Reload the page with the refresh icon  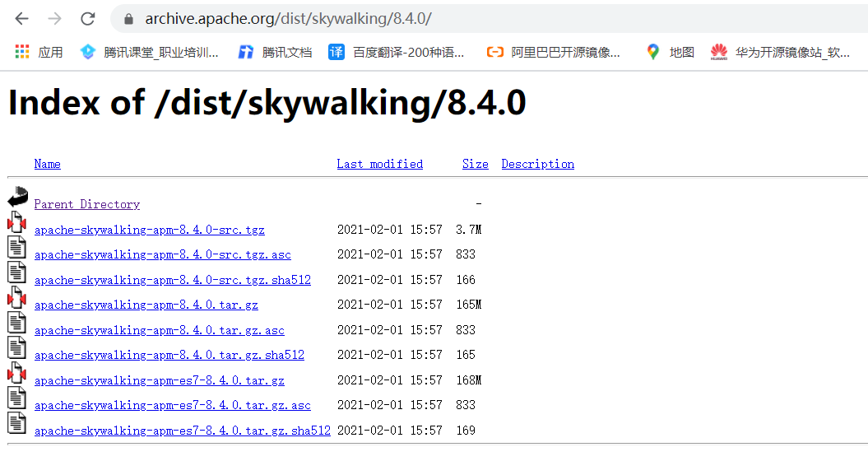click(88, 19)
